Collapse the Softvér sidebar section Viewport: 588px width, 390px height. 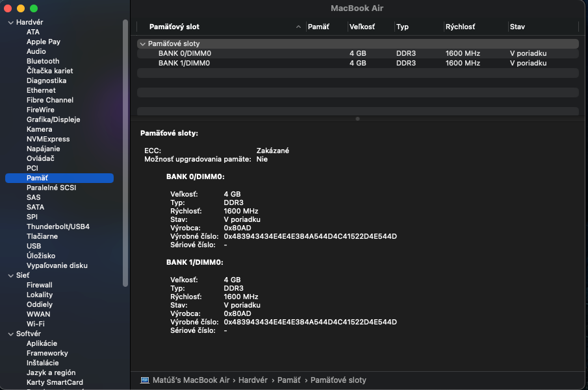point(10,334)
